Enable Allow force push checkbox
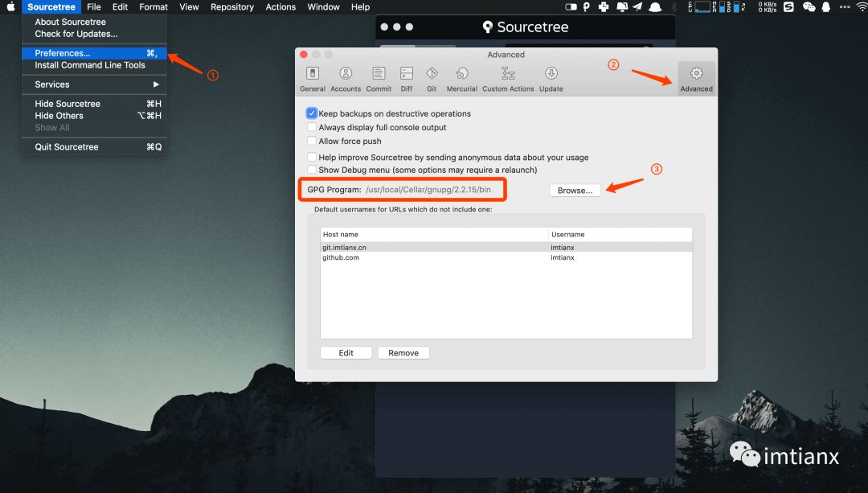Image resolution: width=868 pixels, height=493 pixels. [x=312, y=141]
